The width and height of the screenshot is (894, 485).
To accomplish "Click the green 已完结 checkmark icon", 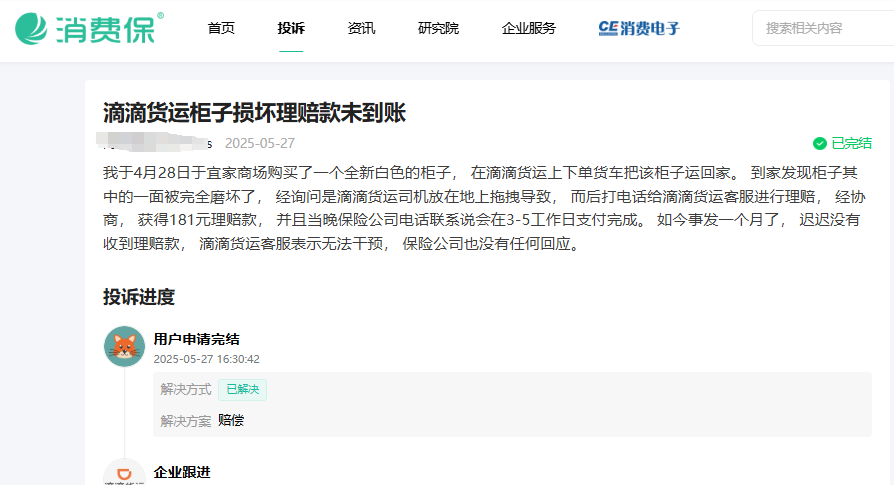I will point(820,144).
